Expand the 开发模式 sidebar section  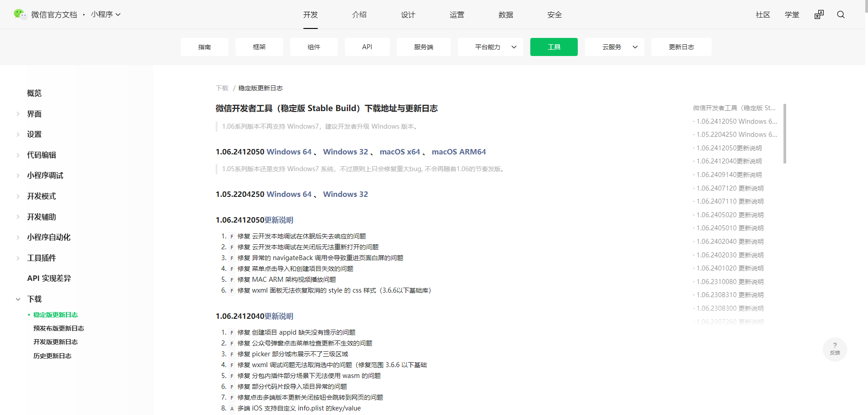pyautogui.click(x=18, y=196)
